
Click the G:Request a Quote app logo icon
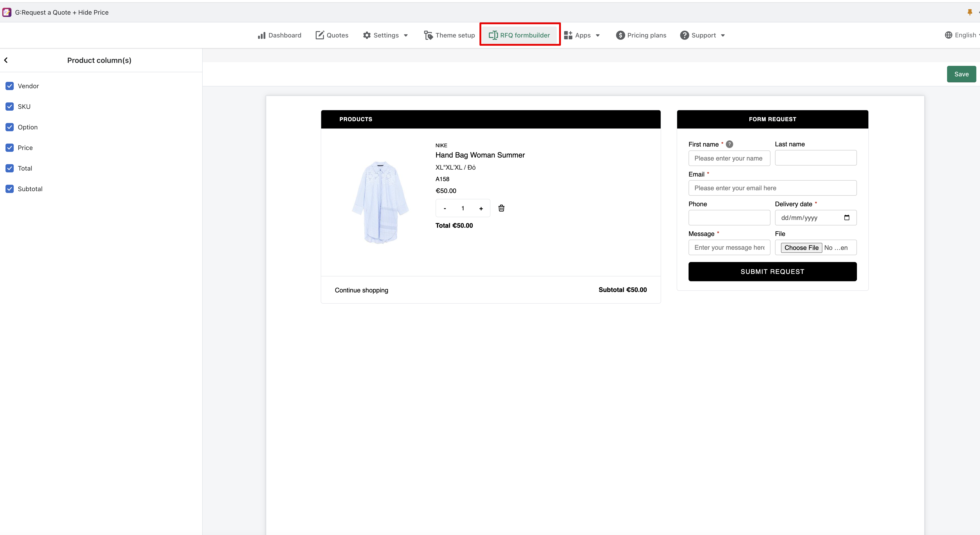[x=7, y=13]
